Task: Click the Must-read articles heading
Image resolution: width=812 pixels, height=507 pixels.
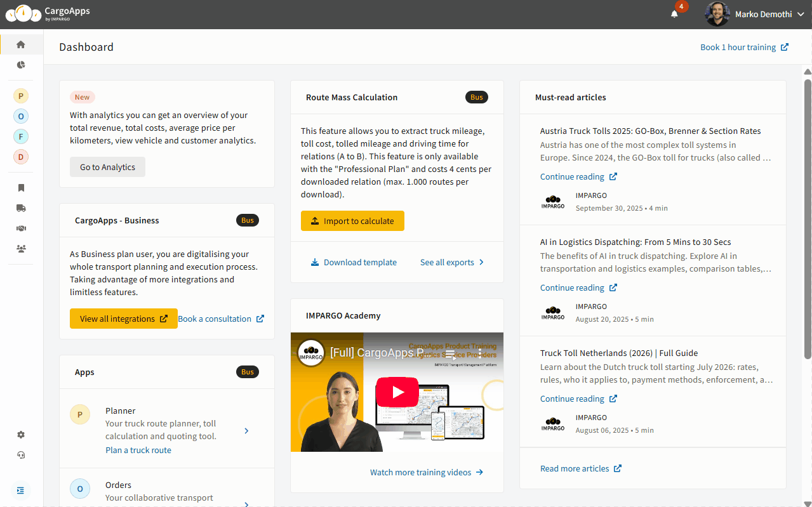Action: coord(571,97)
